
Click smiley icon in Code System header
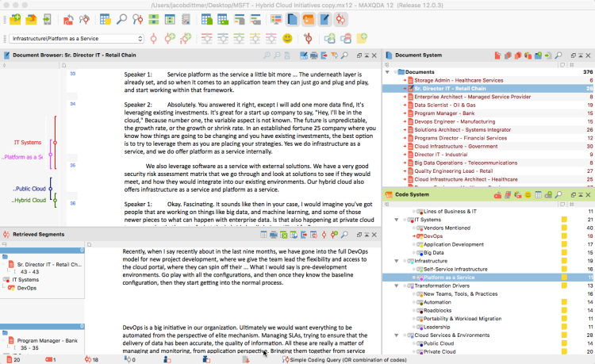click(527, 194)
